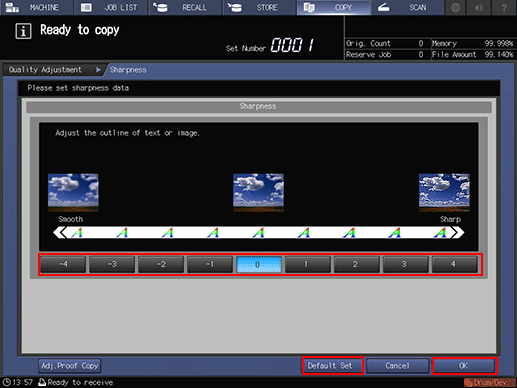Image resolution: width=517 pixels, height=388 pixels.
Task: Cancel the sharpness adjustment
Action: (x=397, y=366)
